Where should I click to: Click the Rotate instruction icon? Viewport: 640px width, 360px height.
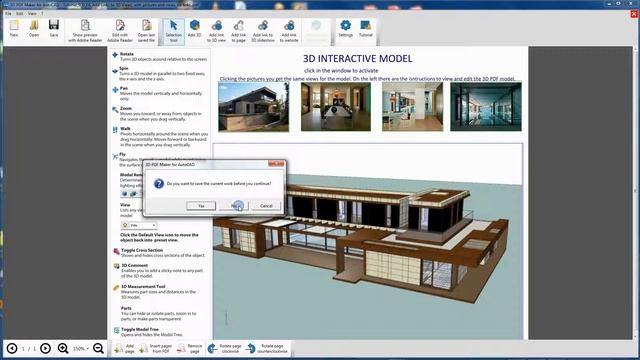pyautogui.click(x=115, y=55)
